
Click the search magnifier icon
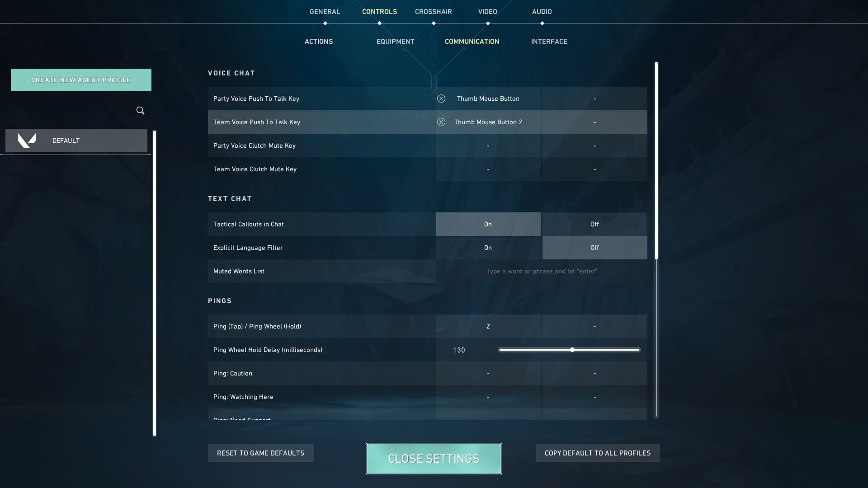pos(140,111)
